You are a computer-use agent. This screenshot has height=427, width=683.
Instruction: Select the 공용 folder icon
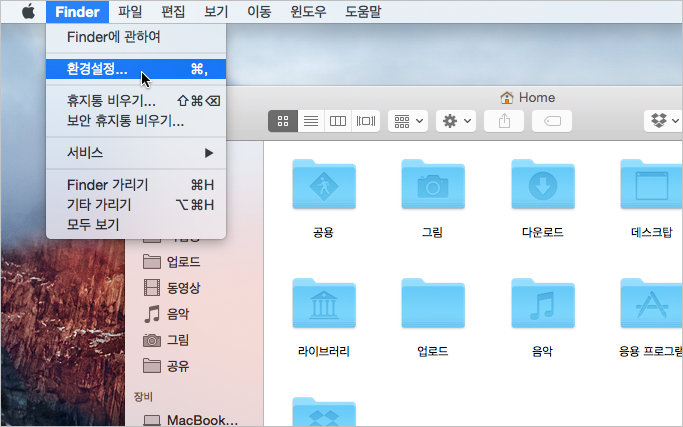click(x=324, y=185)
